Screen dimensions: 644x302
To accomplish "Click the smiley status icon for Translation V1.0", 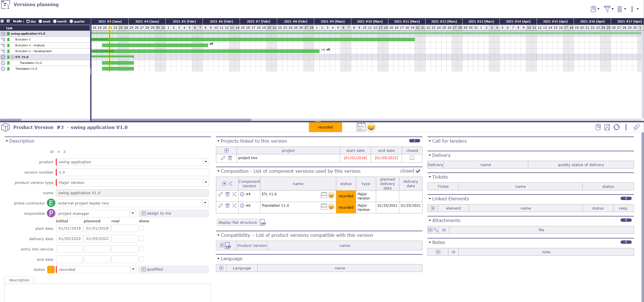I will pos(331,207).
